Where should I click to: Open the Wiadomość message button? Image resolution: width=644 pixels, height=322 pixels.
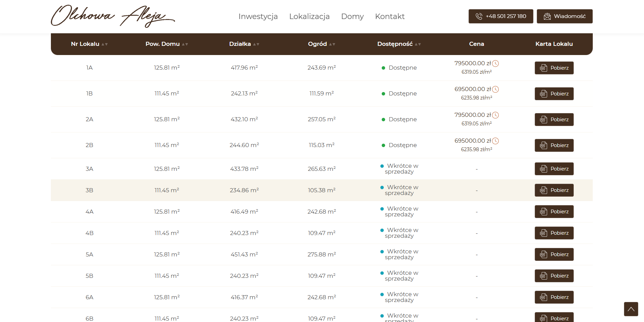[565, 16]
